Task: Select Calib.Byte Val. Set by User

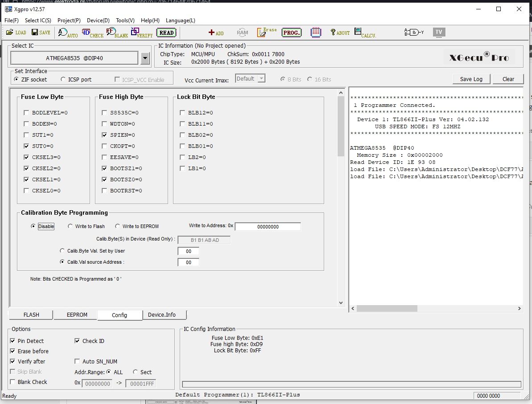Action: [62, 251]
